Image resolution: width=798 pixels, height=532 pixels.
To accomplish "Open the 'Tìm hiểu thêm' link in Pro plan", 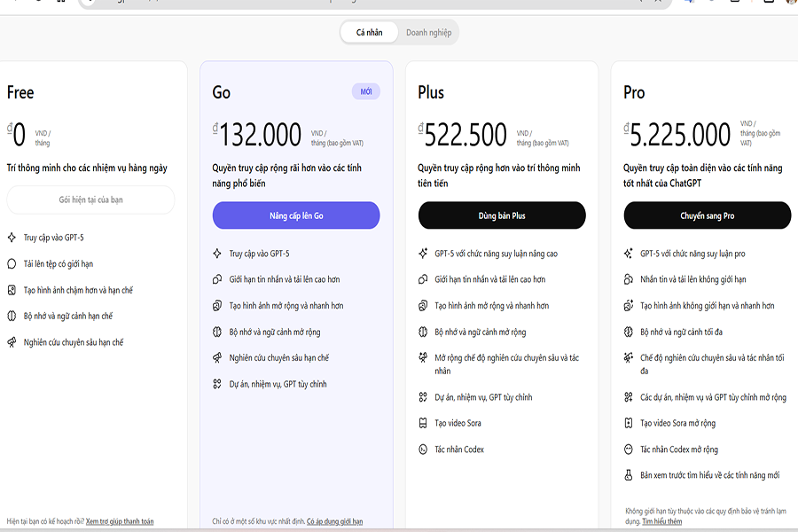I will point(662,521).
